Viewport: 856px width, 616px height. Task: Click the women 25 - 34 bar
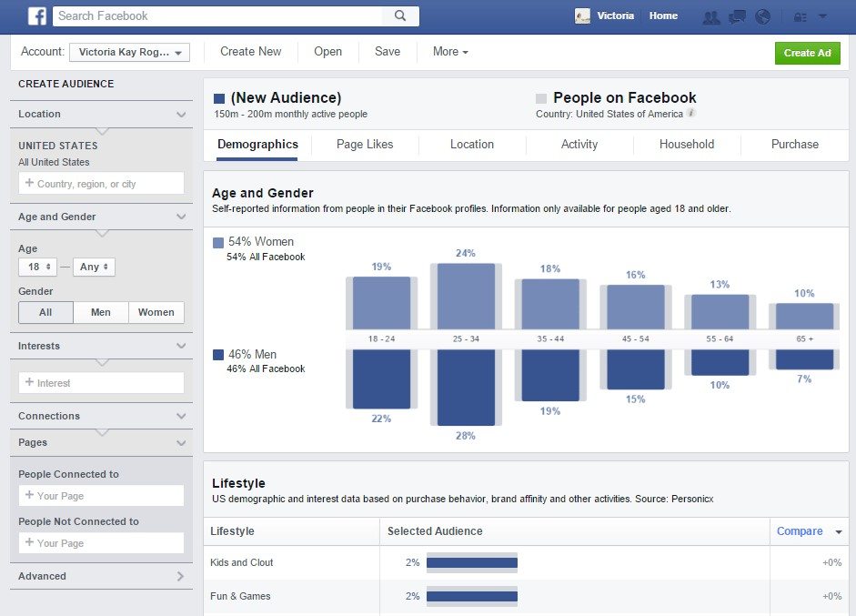466,297
